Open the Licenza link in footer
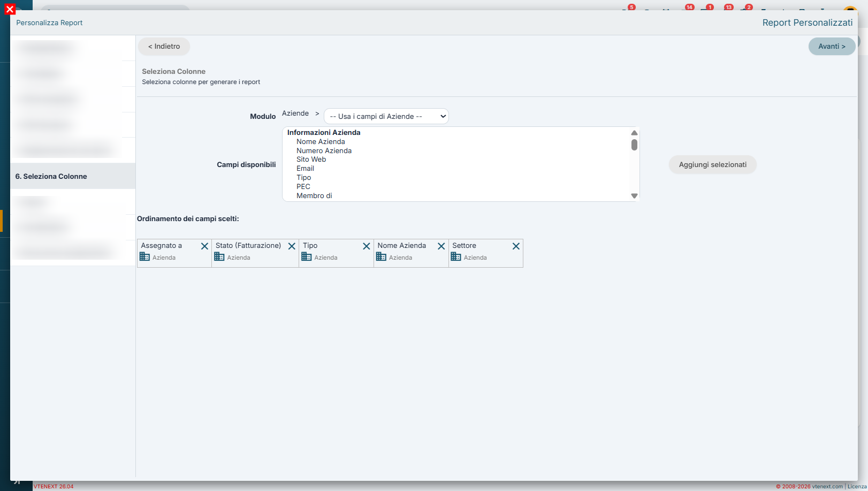The height and width of the screenshot is (491, 868). click(x=857, y=487)
